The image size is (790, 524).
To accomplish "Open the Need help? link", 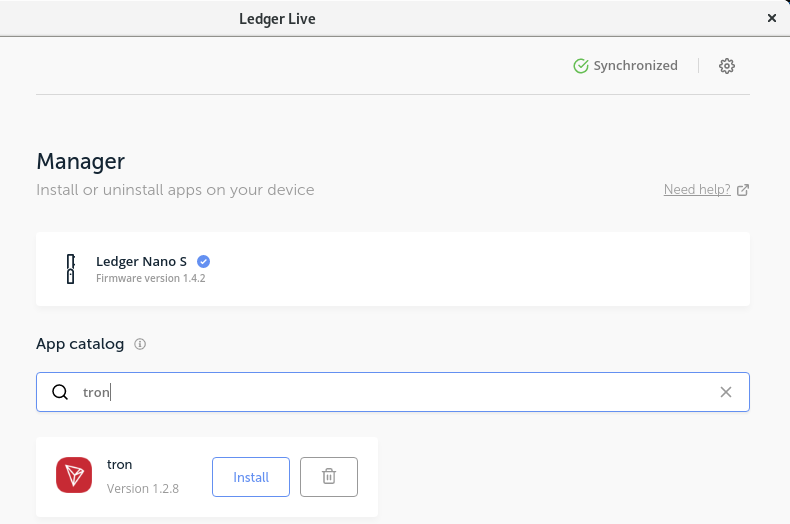I will [697, 189].
